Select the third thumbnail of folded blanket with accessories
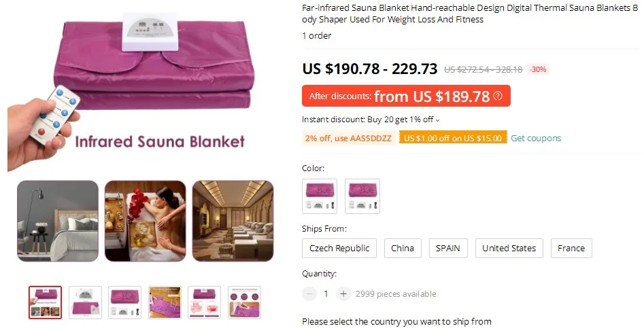Image resolution: width=644 pixels, height=328 pixels. (x=125, y=302)
